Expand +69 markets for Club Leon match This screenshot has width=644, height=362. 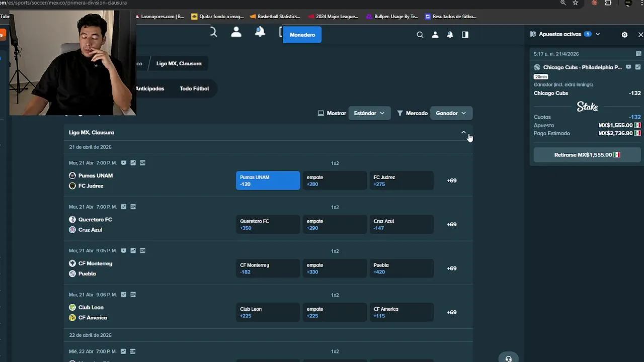452,312
